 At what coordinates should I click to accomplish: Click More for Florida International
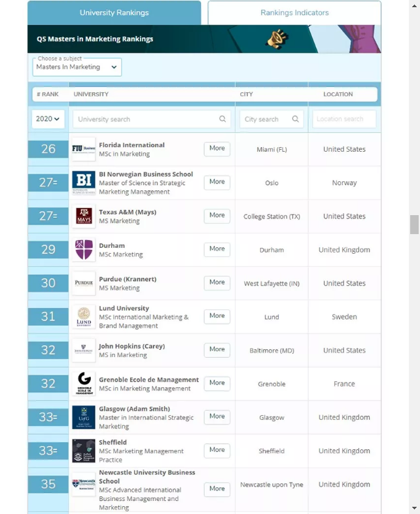[217, 148]
